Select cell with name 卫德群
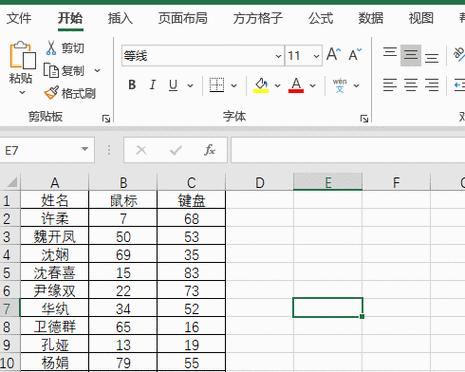465x372 pixels. coord(55,326)
